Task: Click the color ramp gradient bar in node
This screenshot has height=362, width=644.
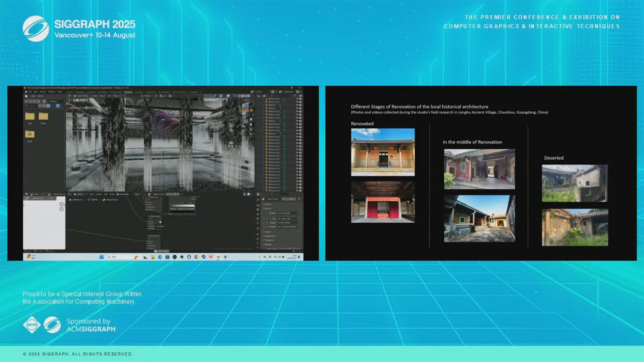Action: 182,206
